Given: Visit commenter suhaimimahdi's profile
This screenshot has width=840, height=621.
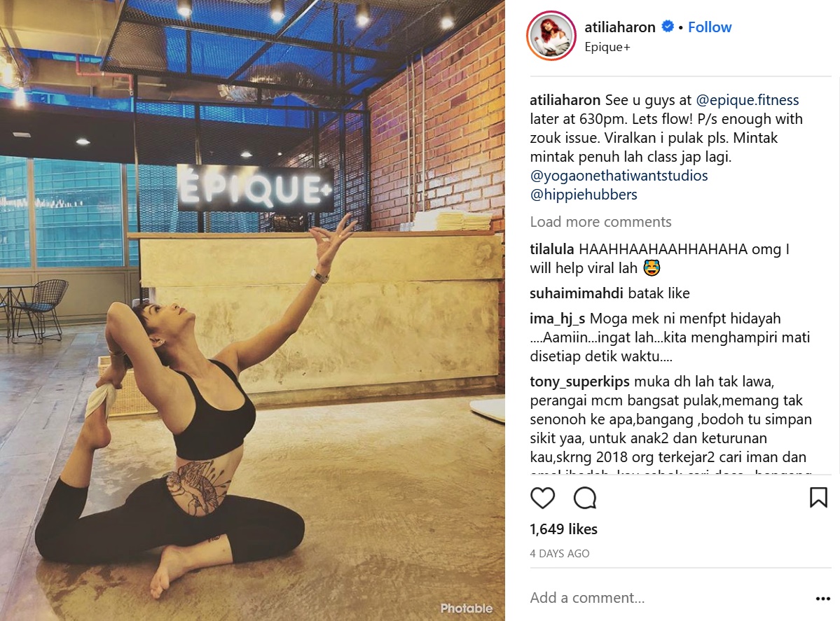Looking at the screenshot, I should pyautogui.click(x=577, y=293).
